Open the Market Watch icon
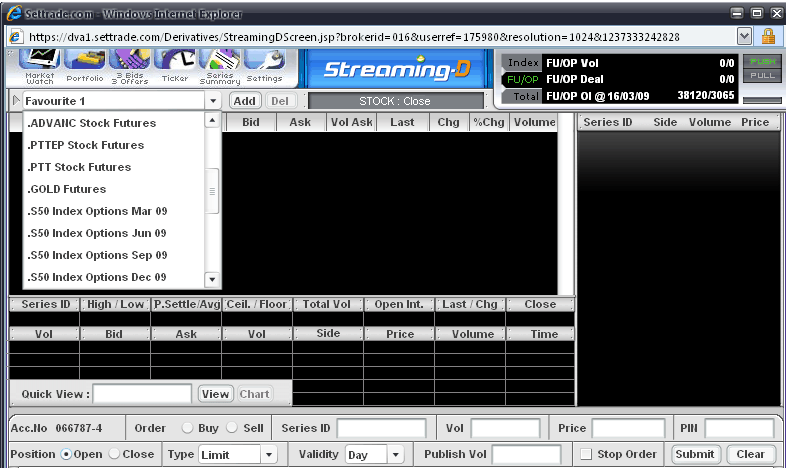 pos(40,66)
